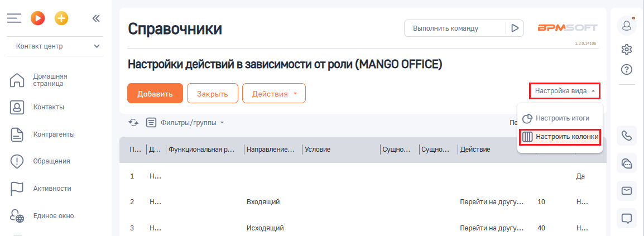
Task: Click the Закрыть button
Action: tap(212, 94)
